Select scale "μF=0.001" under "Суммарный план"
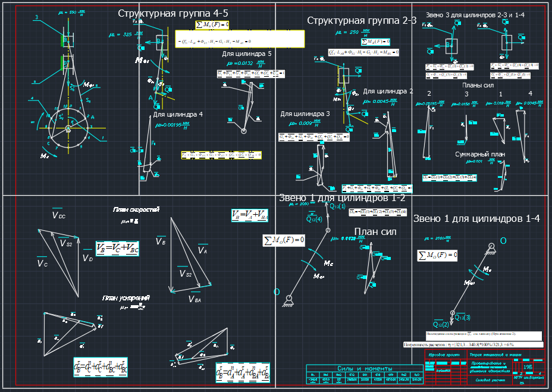The height and width of the screenshot is (392, 552). 480,161
